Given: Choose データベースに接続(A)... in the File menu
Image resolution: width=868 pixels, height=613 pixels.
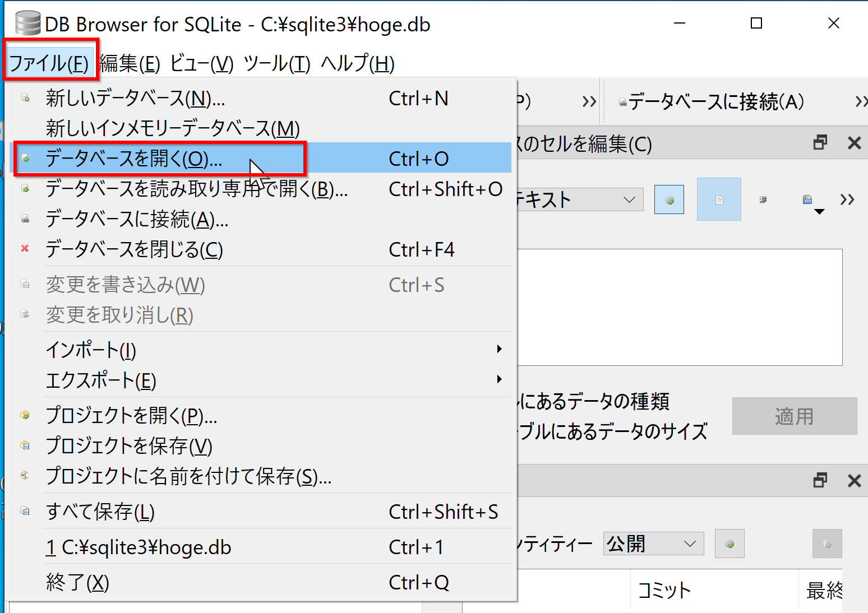Looking at the screenshot, I should [261, 219].
